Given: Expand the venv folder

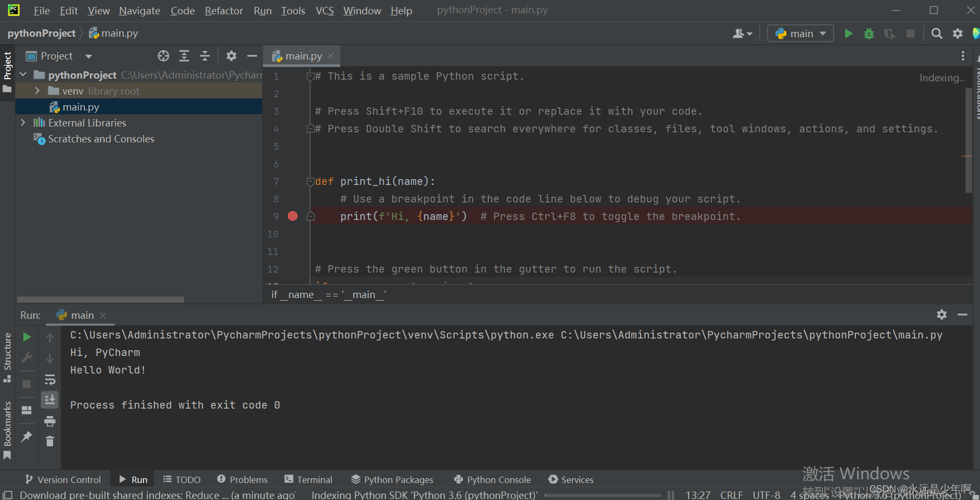Looking at the screenshot, I should (37, 91).
